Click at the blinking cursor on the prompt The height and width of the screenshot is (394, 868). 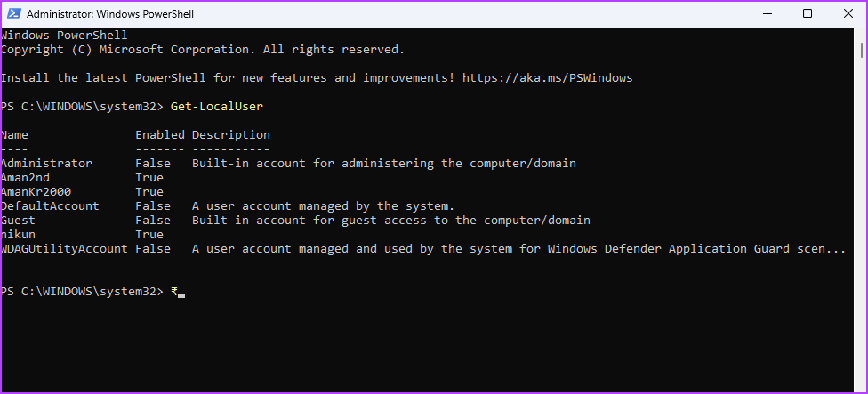pos(181,296)
